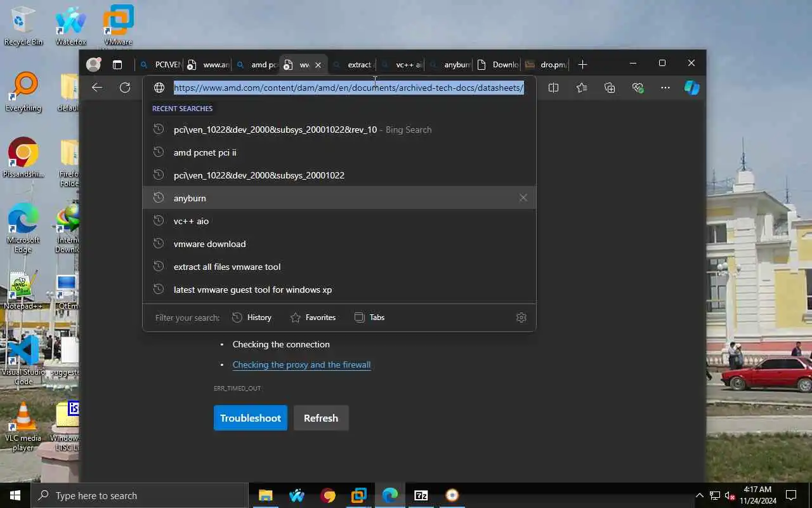Image resolution: width=812 pixels, height=508 pixels.
Task: Open tab actions menu icon
Action: pyautogui.click(x=117, y=64)
